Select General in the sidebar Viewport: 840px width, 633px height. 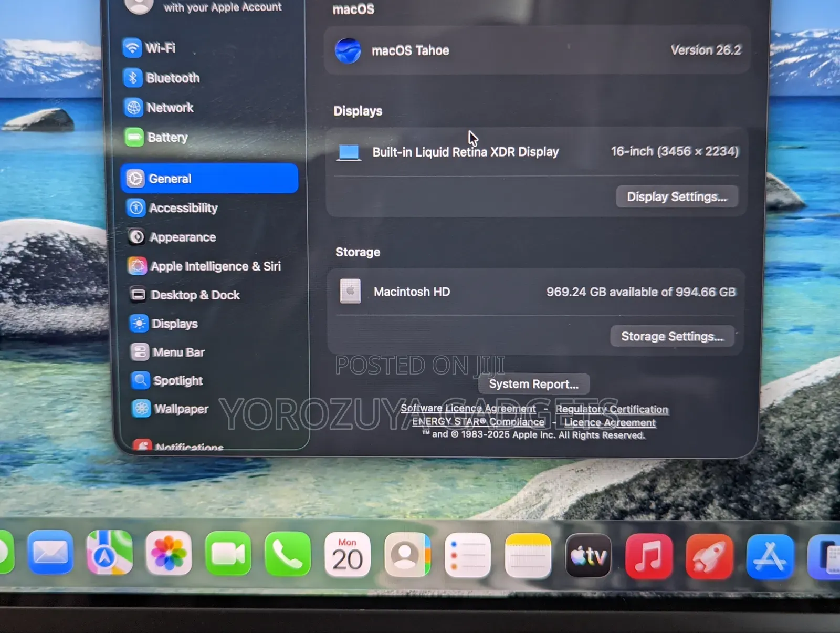209,179
